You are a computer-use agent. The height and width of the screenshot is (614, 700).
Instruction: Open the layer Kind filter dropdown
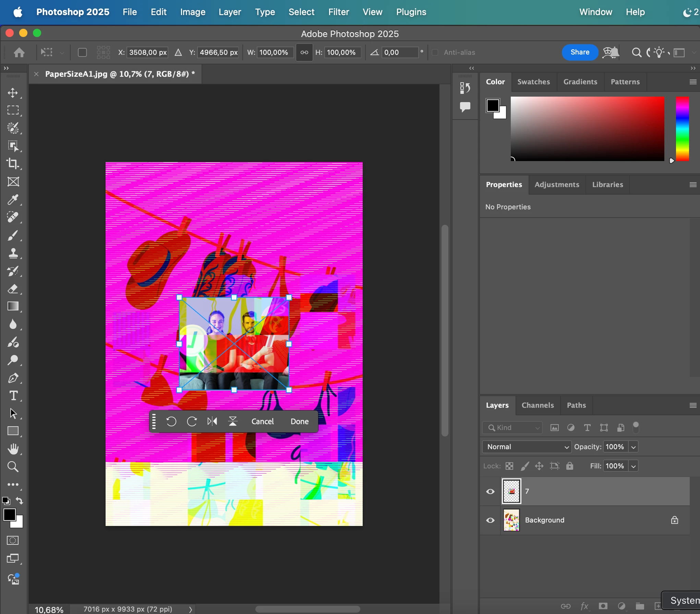(512, 428)
